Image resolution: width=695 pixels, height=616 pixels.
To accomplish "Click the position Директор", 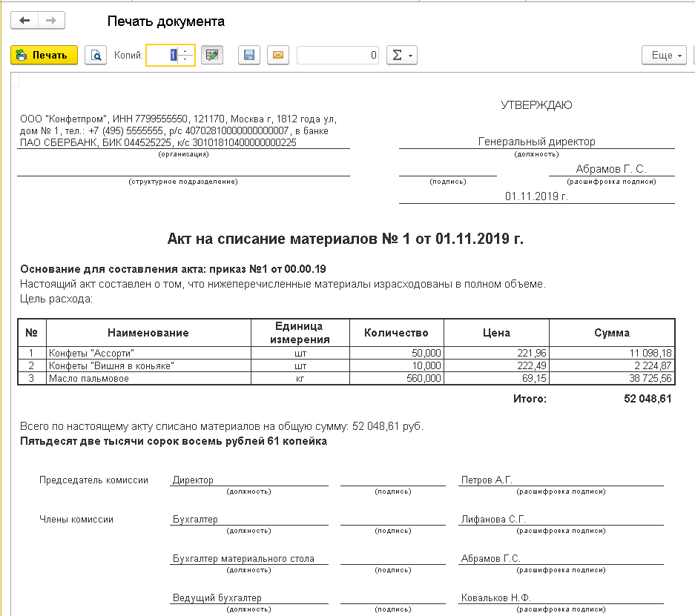I will [x=193, y=480].
